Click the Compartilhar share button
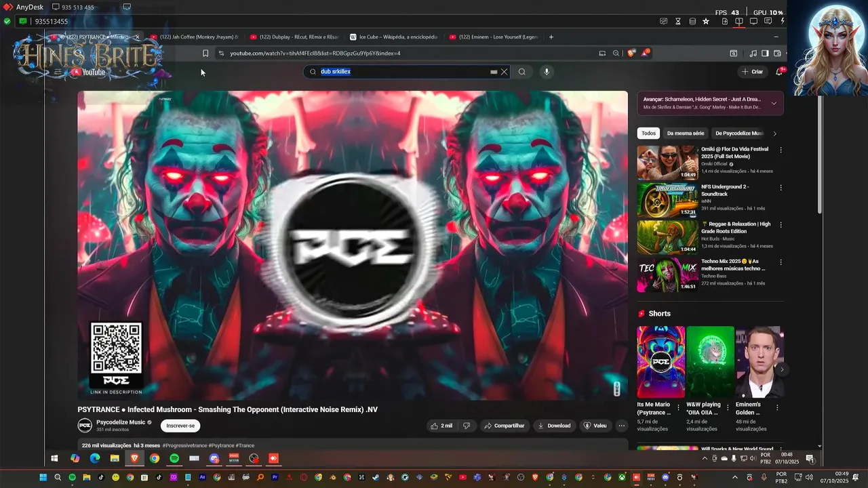 (x=504, y=426)
